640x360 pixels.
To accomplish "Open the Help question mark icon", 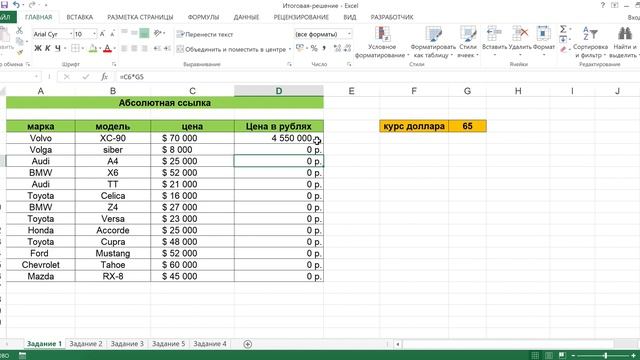I will (603, 5).
